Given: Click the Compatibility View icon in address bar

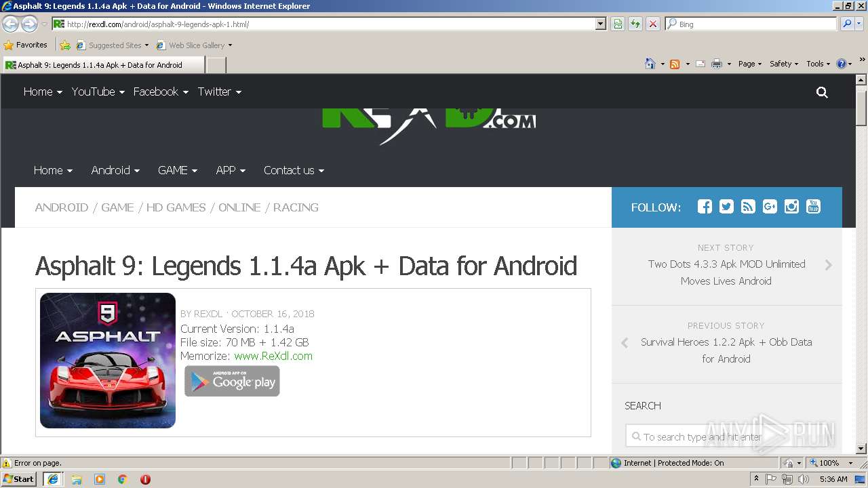Looking at the screenshot, I should pos(618,24).
